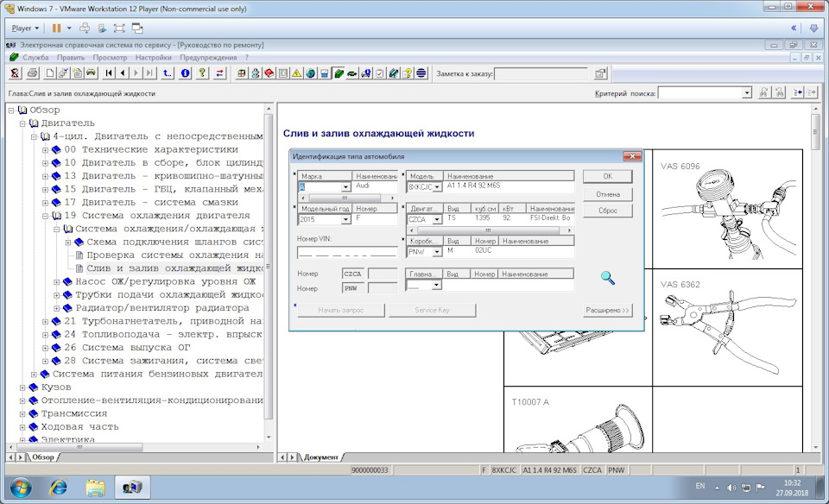Close the Идентификация типа автомобиля dialog
This screenshot has width=829, height=504.
pyautogui.click(x=632, y=156)
